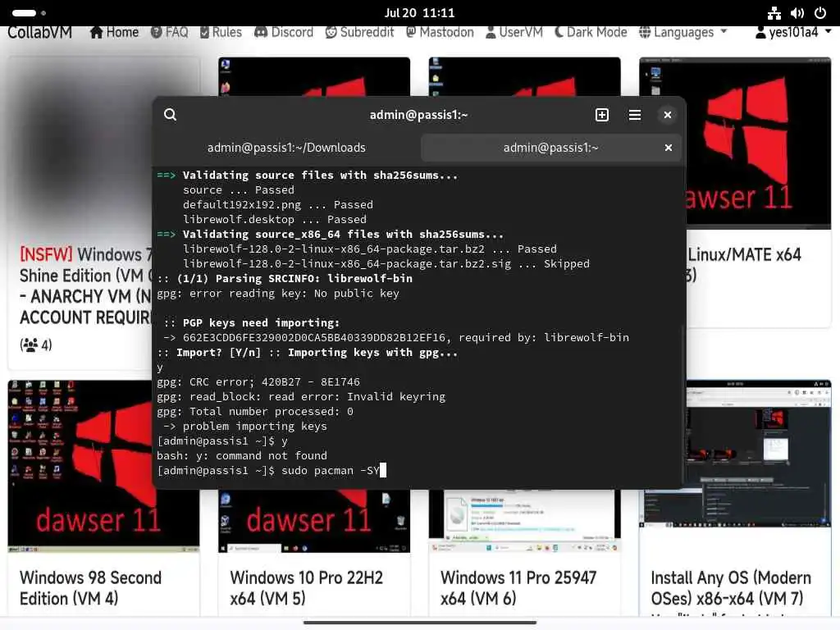Visit the Subreddit link
The image size is (840, 630).
pos(359,32)
